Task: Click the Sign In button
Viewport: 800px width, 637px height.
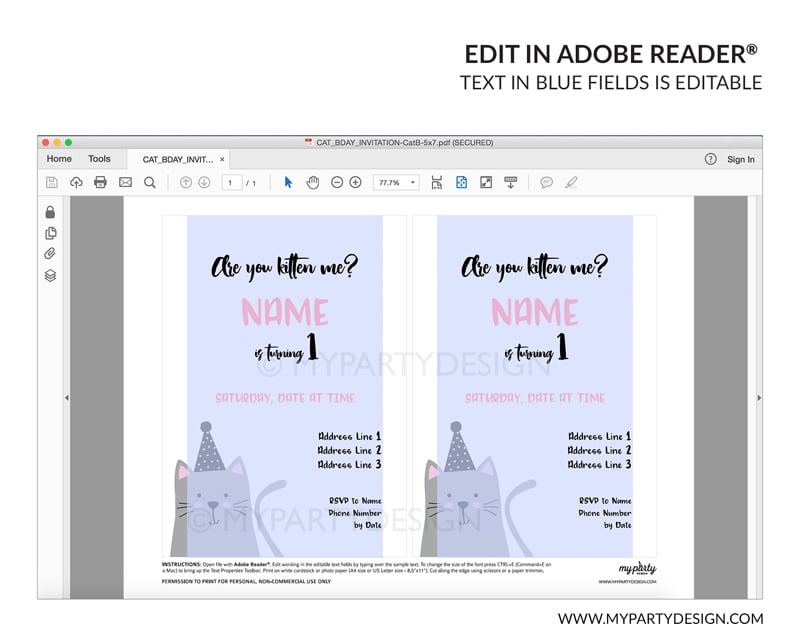Action: [741, 159]
